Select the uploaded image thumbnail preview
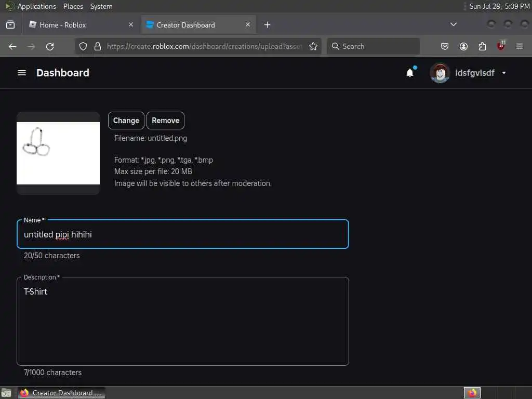 [58, 153]
